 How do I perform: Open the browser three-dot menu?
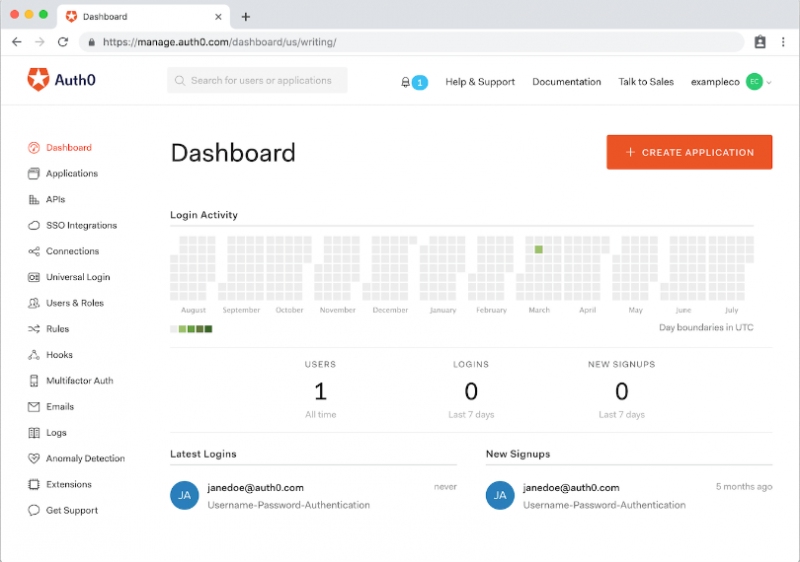[x=783, y=42]
